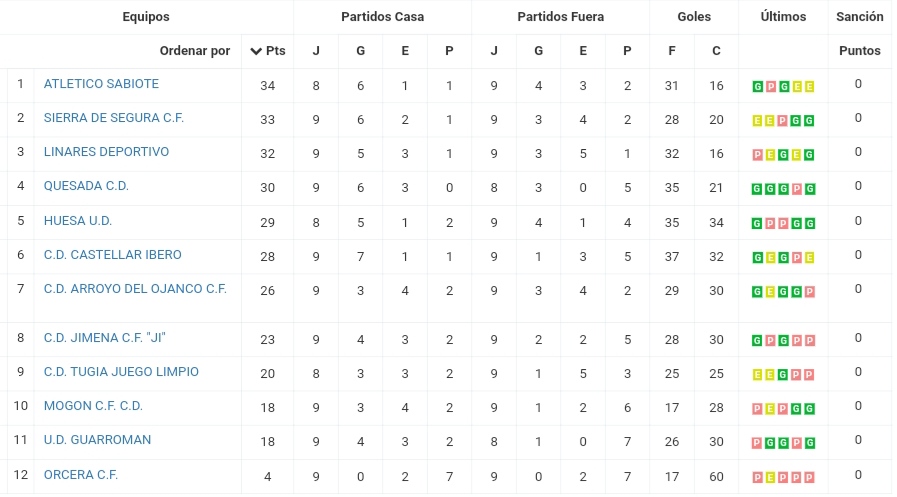897x497 pixels.
Task: Select the Partidos Fuera column group header
Action: 561,17
